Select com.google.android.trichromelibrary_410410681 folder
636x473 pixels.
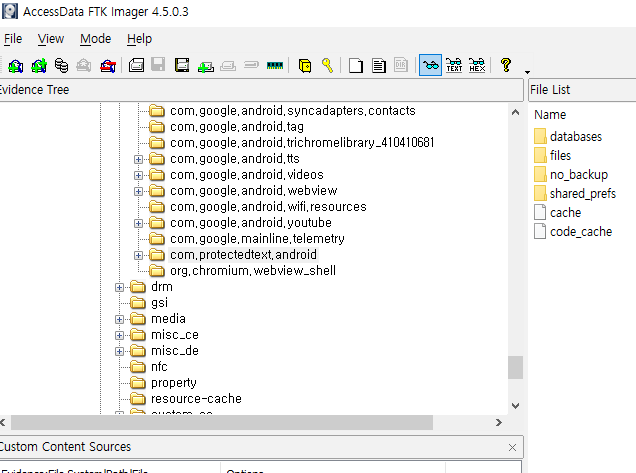click(302, 143)
